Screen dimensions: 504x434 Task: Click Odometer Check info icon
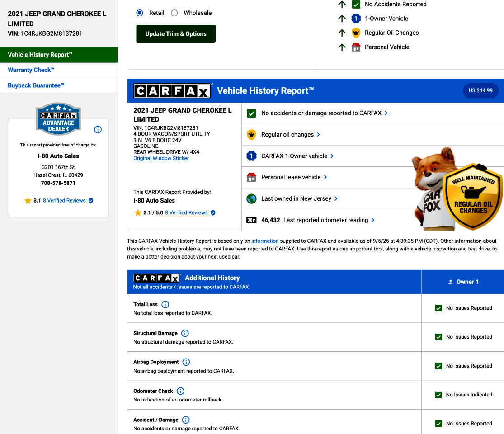[x=180, y=391]
